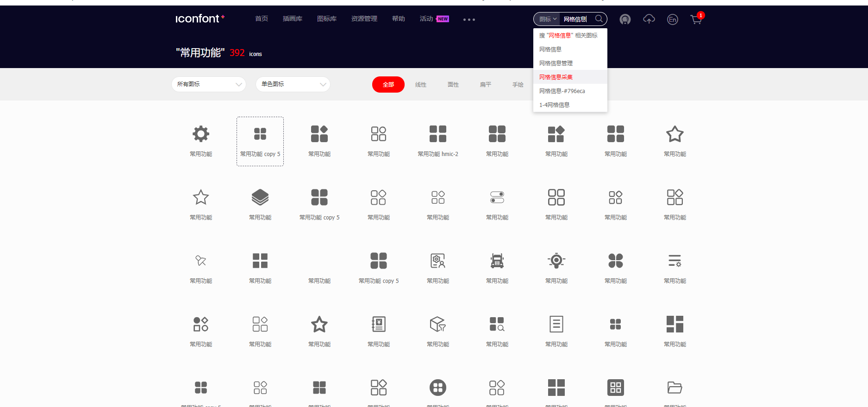Click the iconfont logo
868x407 pixels.
(x=200, y=19)
